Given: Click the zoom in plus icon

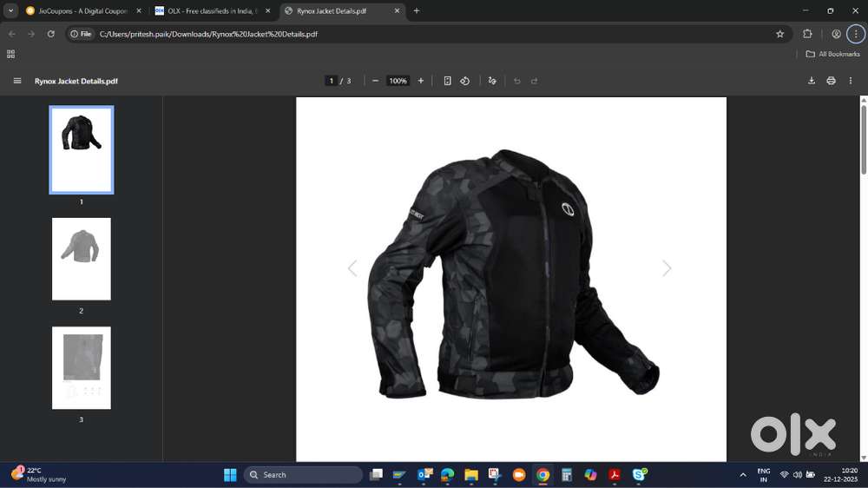Looking at the screenshot, I should click(421, 81).
